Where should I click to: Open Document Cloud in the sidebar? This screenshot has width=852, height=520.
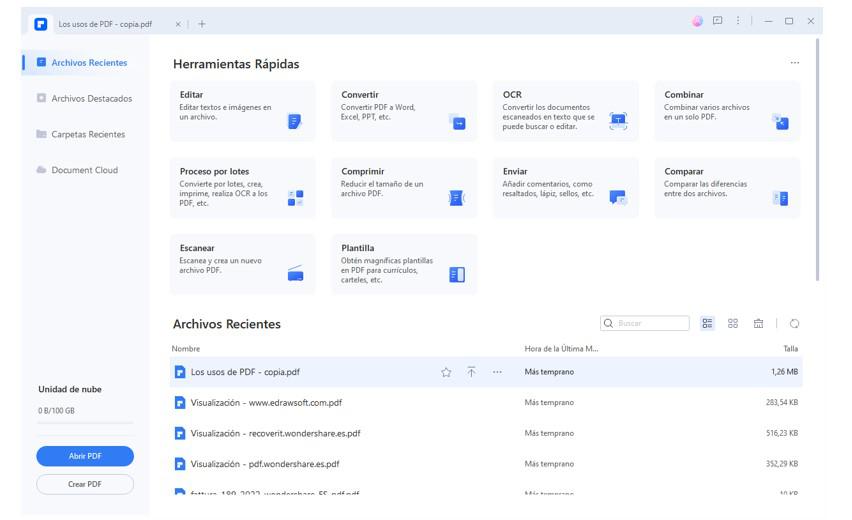(x=84, y=170)
